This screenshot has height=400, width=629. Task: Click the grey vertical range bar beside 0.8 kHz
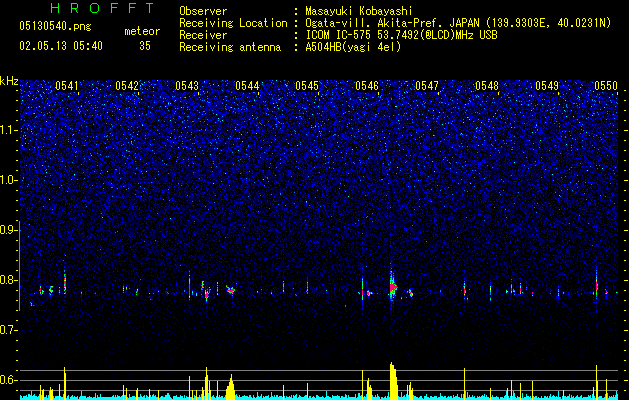(x=20, y=265)
